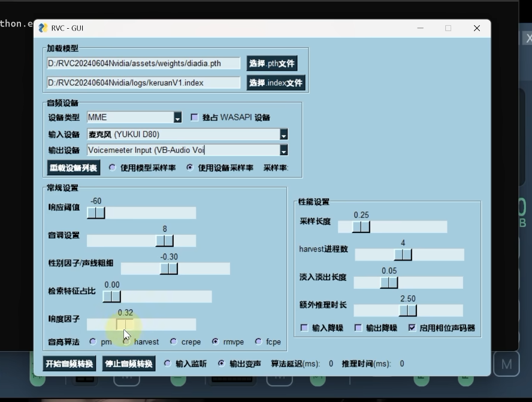Click the 额外推理时长 slider handle
Image resolution: width=532 pixels, height=402 pixels.
[408, 310]
